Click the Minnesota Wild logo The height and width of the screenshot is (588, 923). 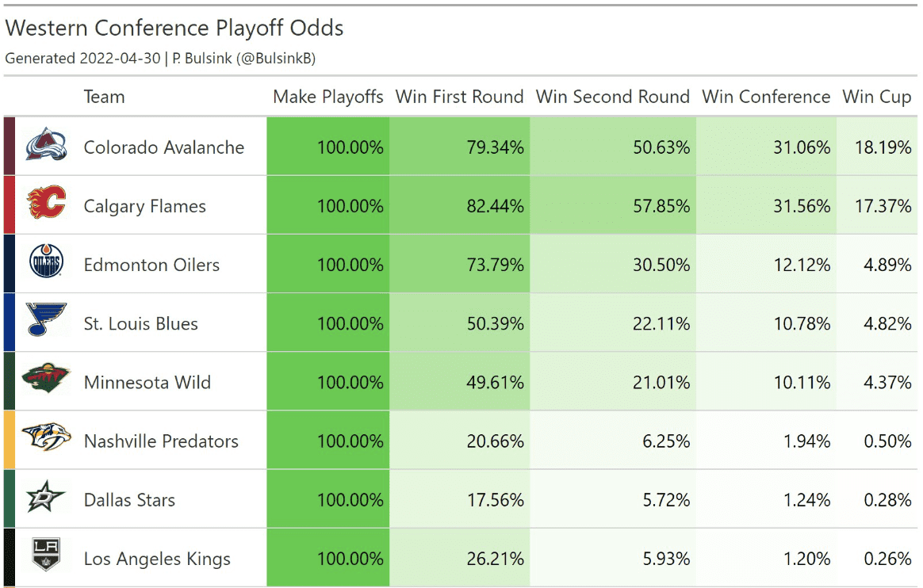pyautogui.click(x=46, y=380)
